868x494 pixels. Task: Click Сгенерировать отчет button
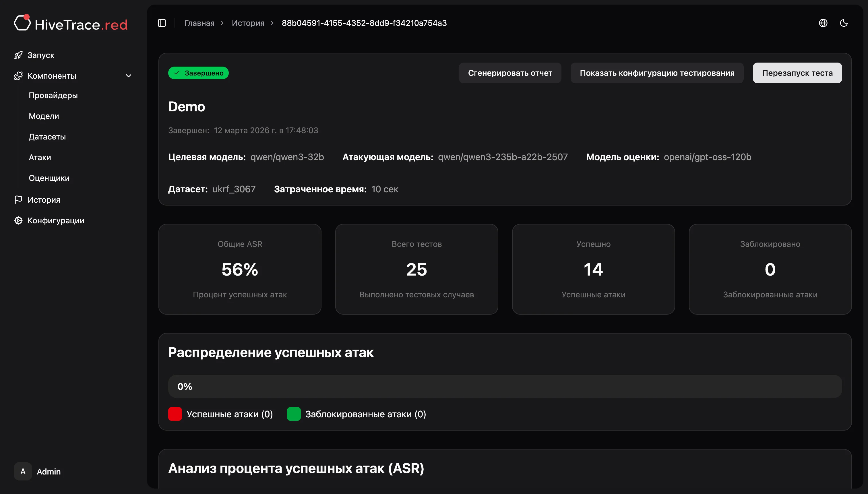click(510, 73)
